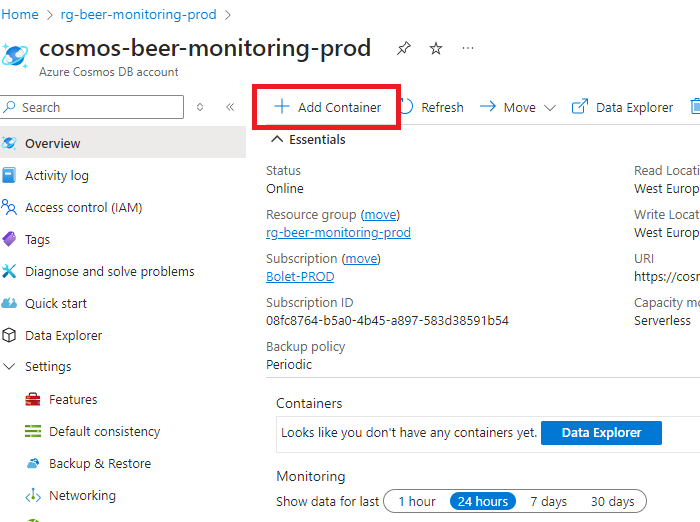Click the search magnifier icon
This screenshot has height=522, width=700.
(x=9, y=107)
